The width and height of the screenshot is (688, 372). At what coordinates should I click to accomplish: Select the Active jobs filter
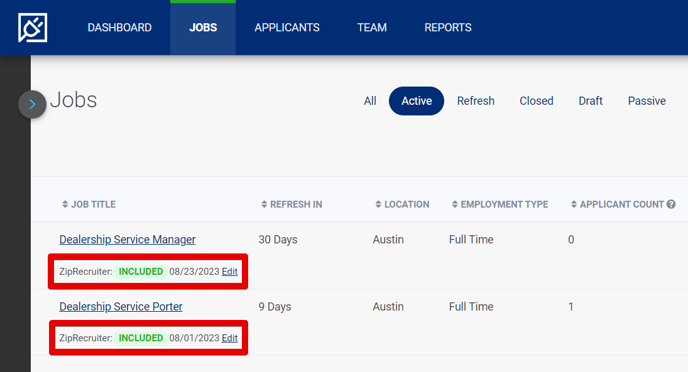(x=416, y=101)
